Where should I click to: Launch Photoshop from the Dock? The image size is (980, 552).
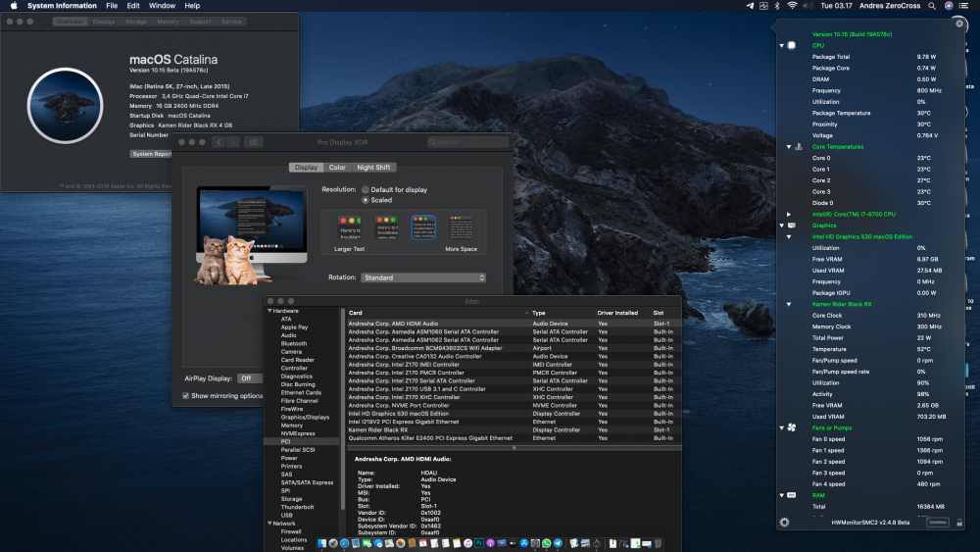click(479, 543)
